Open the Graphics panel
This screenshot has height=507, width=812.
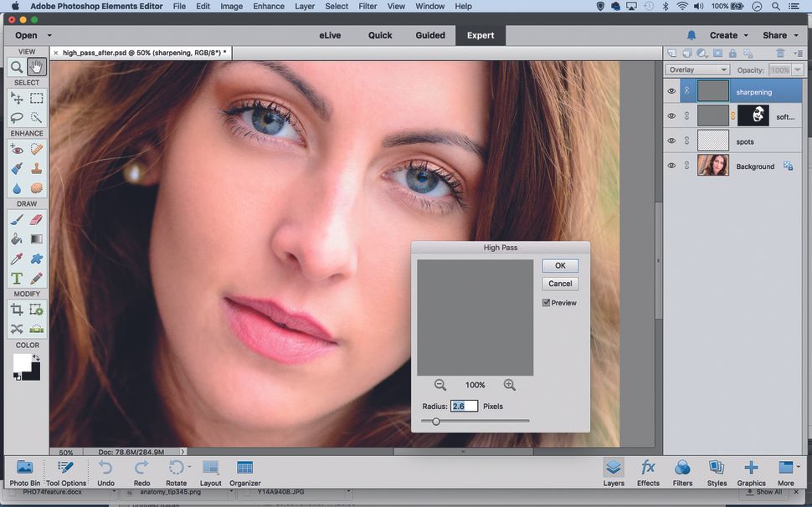coord(751,473)
